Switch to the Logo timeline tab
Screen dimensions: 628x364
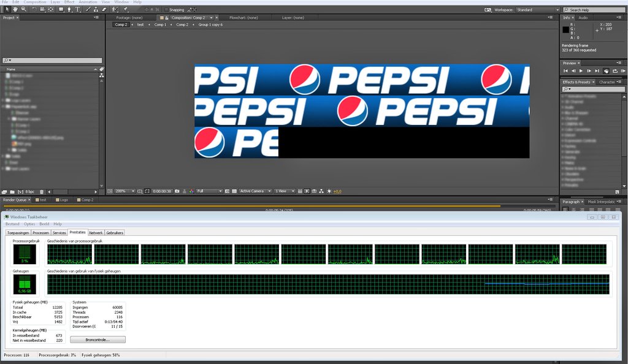(x=62, y=200)
